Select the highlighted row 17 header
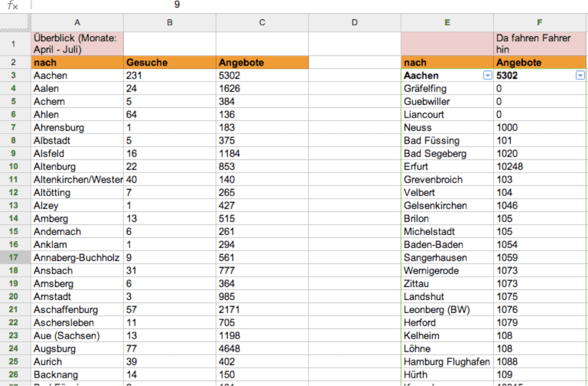 15,258
